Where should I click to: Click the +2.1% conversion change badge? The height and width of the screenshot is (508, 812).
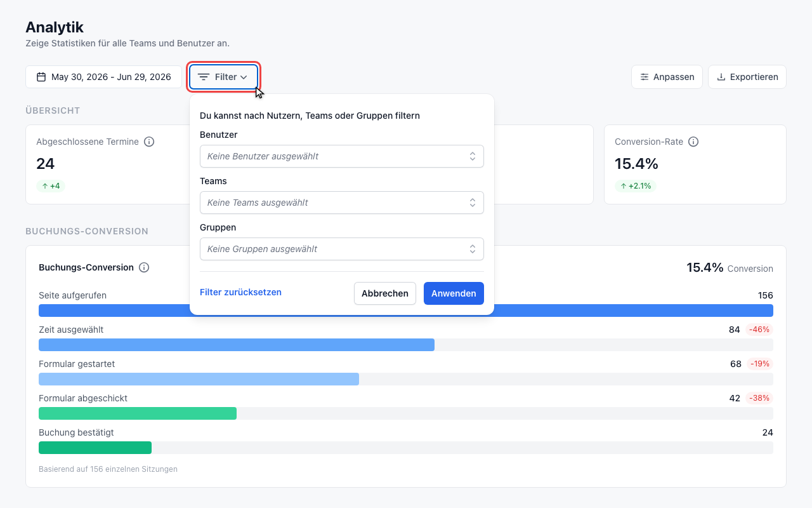point(635,186)
